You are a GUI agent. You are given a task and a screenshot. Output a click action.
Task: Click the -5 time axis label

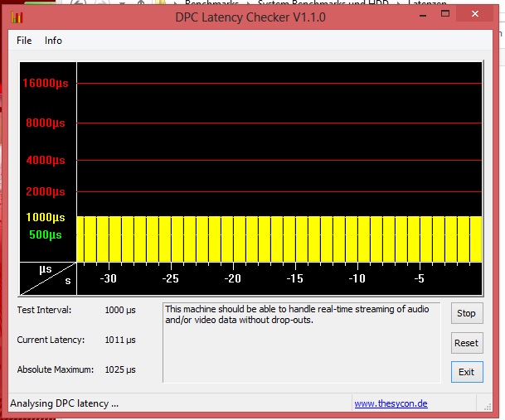tap(419, 278)
